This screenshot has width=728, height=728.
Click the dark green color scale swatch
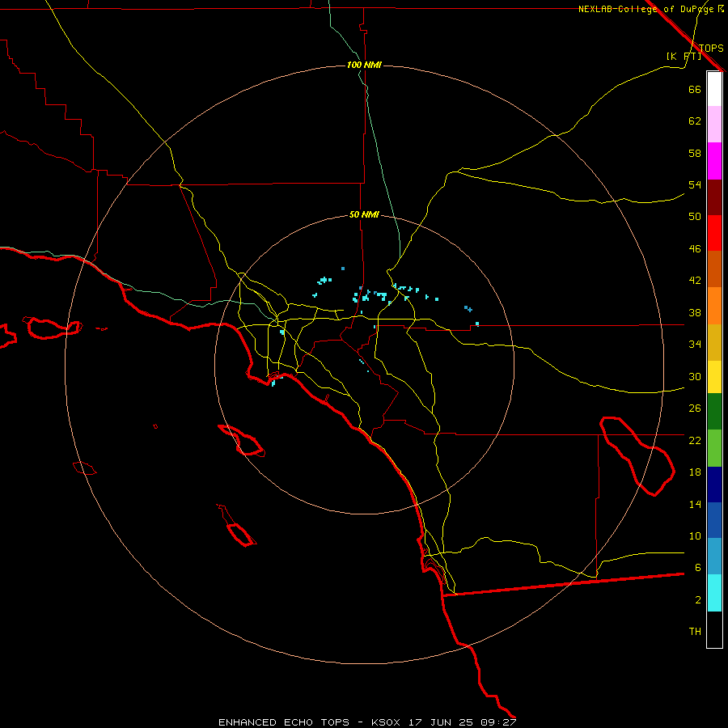point(714,412)
